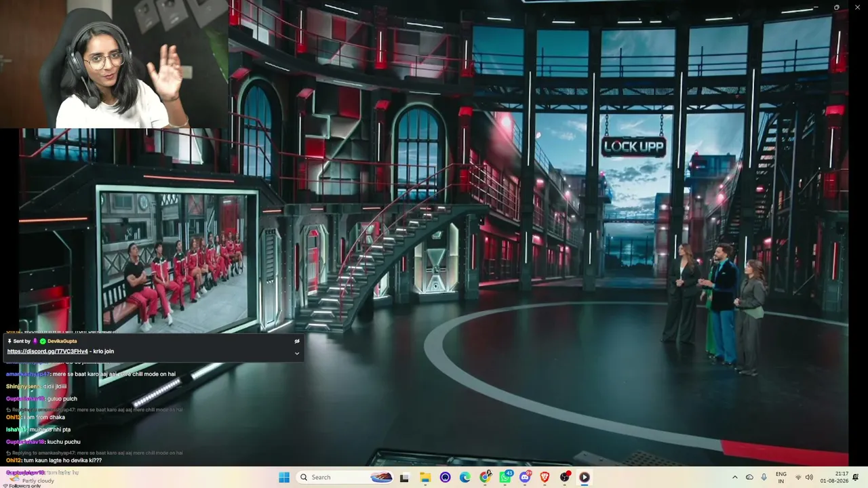Open WhatsApp from the taskbar
Screen dimensions: 868x488
tap(505, 477)
